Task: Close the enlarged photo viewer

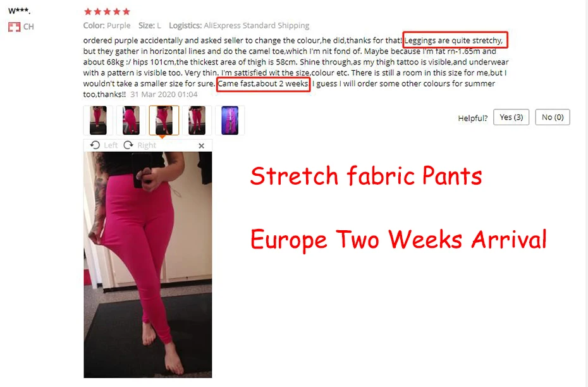Action: pyautogui.click(x=202, y=146)
